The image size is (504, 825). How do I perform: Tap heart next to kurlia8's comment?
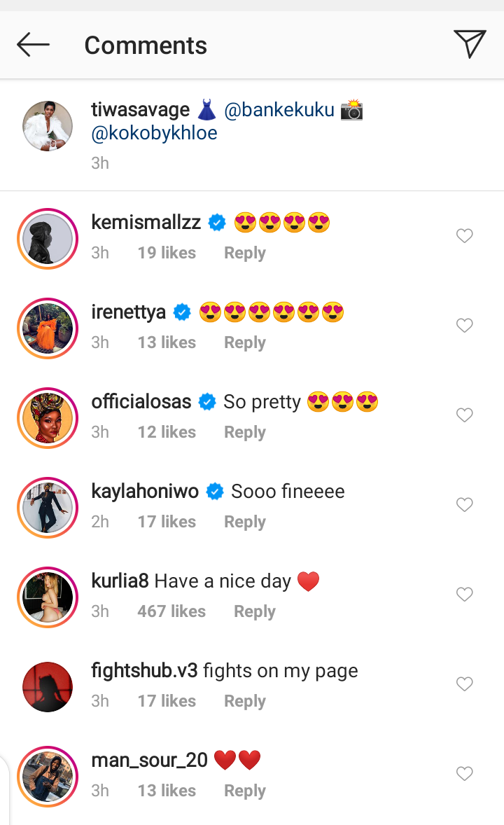point(465,595)
